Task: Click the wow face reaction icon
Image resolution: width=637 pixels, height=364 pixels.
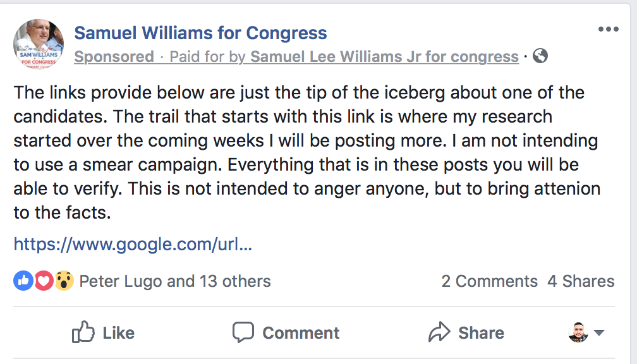Action: point(64,281)
